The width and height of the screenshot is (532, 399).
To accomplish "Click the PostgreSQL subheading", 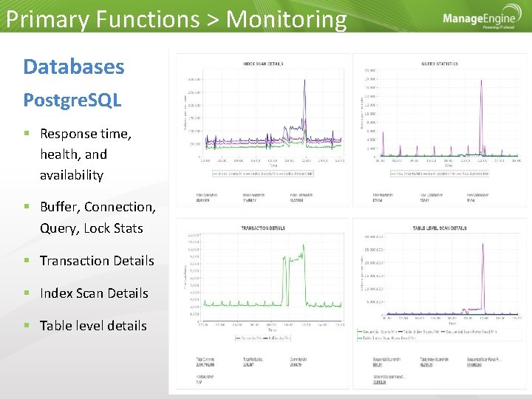I will pyautogui.click(x=72, y=100).
